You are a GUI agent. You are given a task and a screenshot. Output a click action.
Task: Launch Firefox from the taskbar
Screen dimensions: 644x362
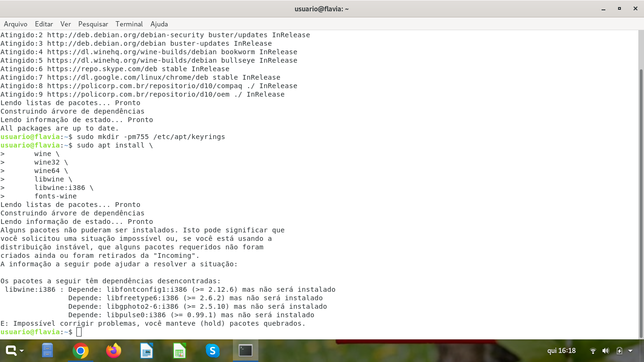[114, 351]
